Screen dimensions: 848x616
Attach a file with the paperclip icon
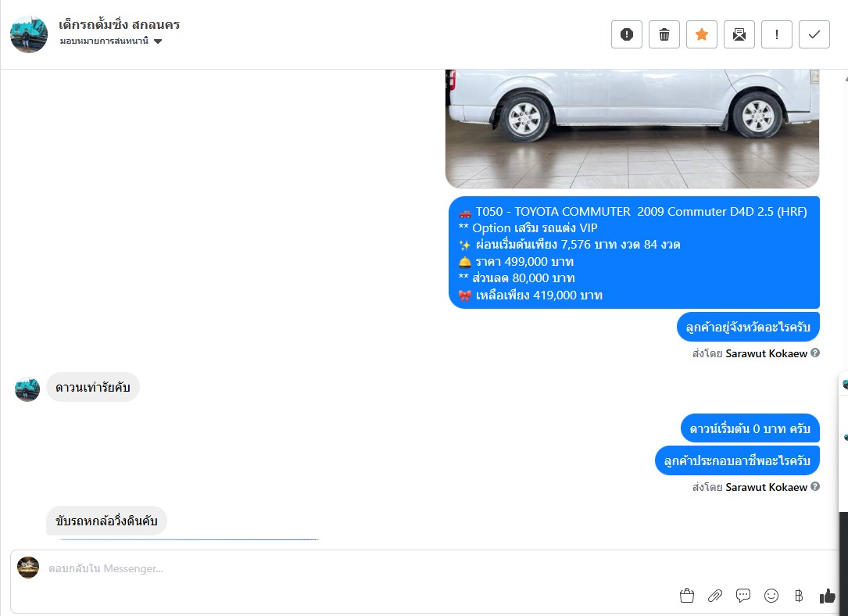(715, 596)
